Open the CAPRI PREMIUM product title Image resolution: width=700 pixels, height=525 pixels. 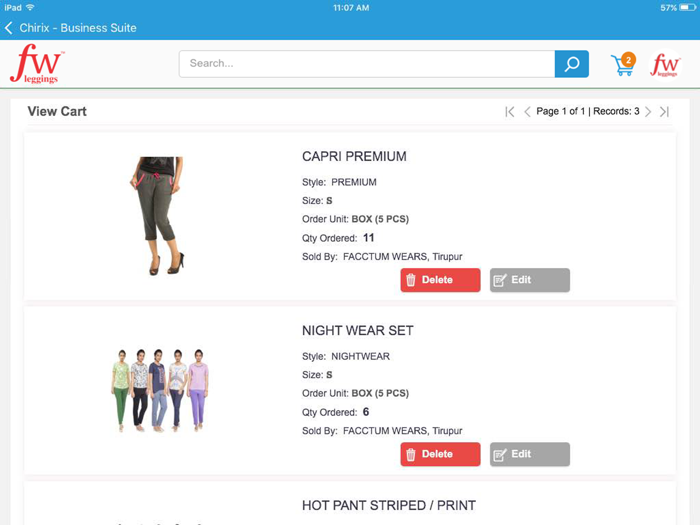(x=354, y=156)
